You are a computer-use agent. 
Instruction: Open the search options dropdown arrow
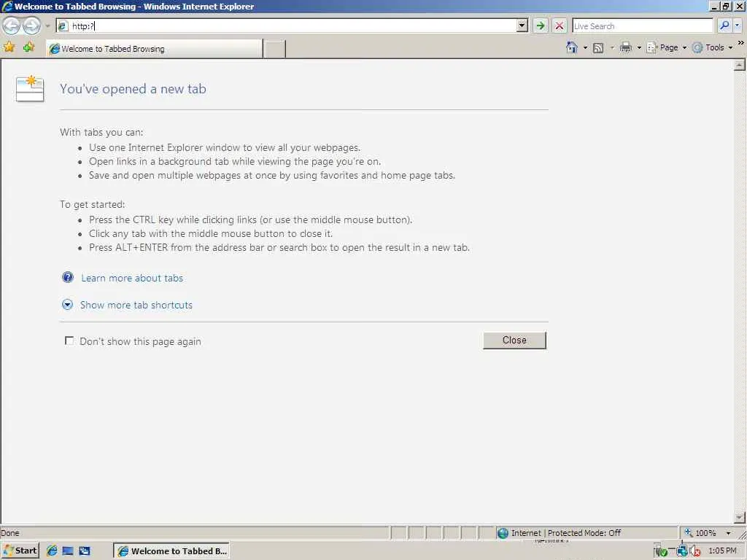738,26
